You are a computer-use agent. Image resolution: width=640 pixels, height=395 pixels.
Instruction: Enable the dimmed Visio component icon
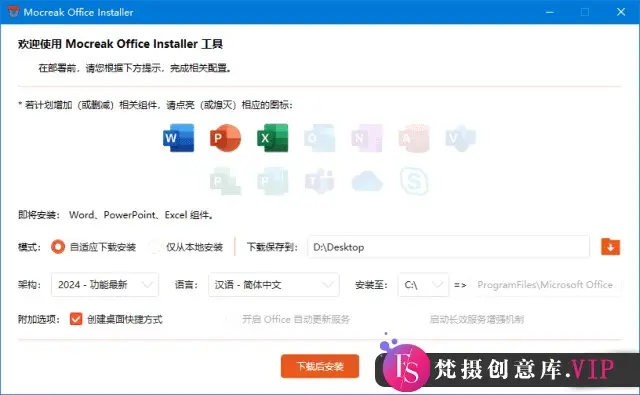coord(461,138)
